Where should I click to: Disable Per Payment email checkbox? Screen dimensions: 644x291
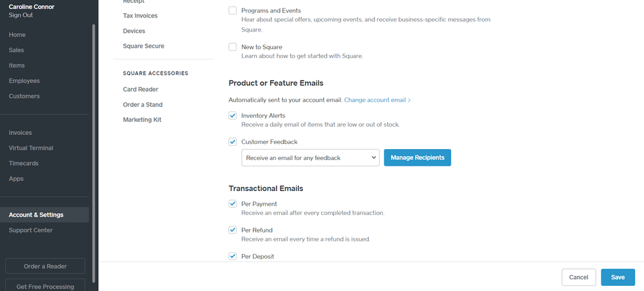point(233,204)
